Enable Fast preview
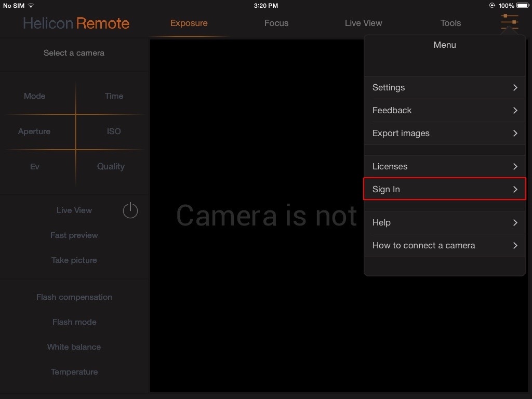This screenshot has height=399, width=532. 74,235
